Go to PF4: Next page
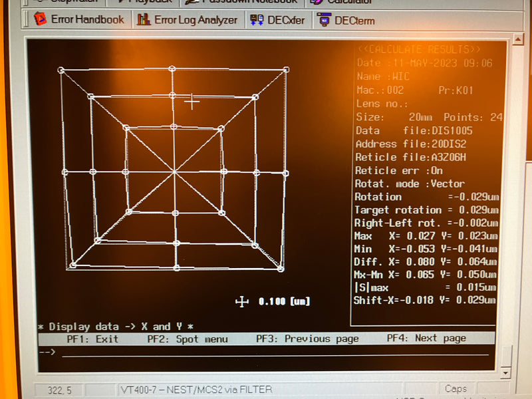The height and width of the screenshot is (399, 532). 426,338
